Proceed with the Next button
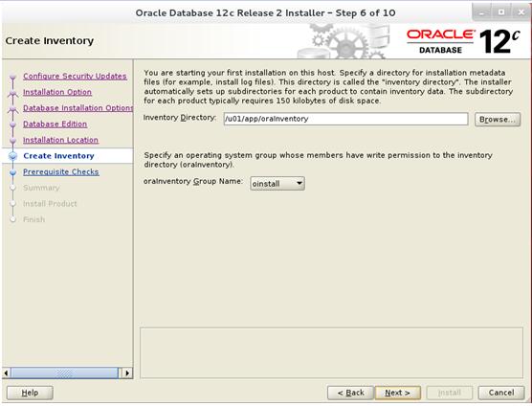Screen dimensions: 532x406 click(x=398, y=393)
